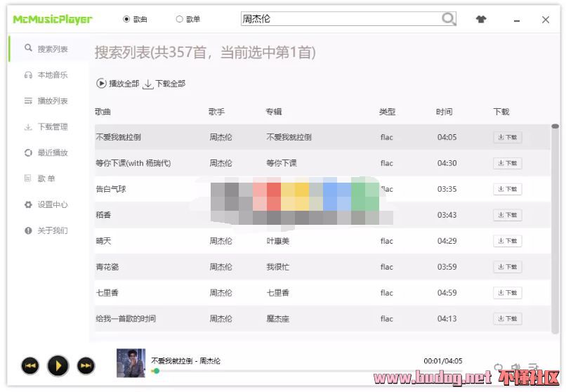The width and height of the screenshot is (566, 392).
Task: Click the album cover thumbnail in the player bar
Action: 131,363
